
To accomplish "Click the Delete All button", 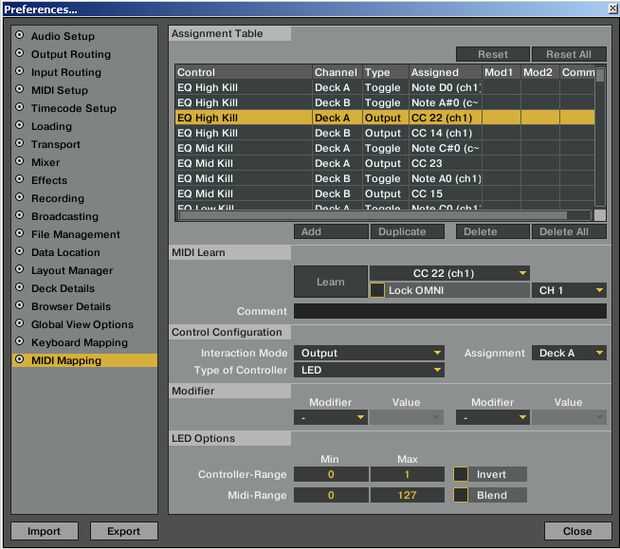I will point(569,232).
